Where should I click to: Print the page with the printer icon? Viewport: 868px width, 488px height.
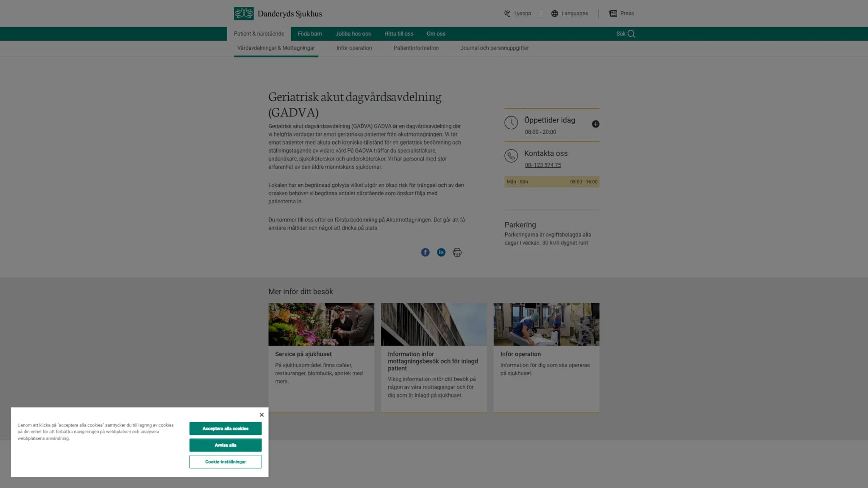point(457,252)
